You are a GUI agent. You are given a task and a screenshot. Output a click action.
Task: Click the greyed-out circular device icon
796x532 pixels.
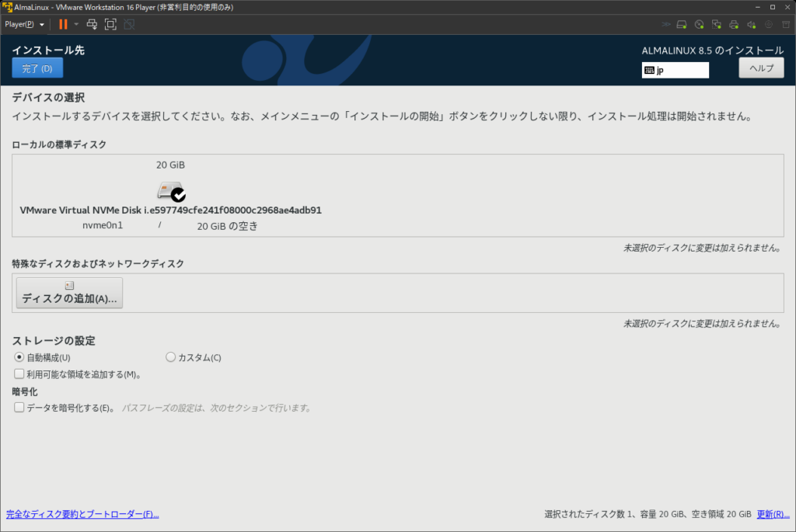(769, 24)
